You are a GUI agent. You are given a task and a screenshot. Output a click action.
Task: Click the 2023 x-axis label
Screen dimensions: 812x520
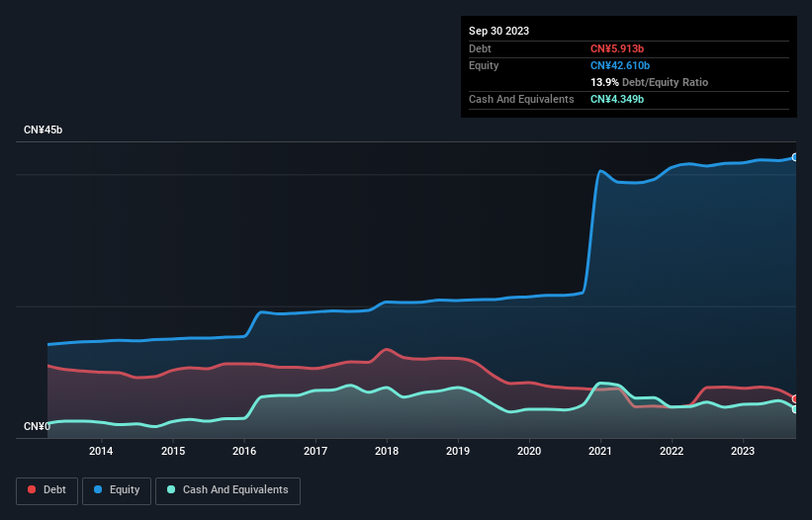pyautogui.click(x=743, y=451)
